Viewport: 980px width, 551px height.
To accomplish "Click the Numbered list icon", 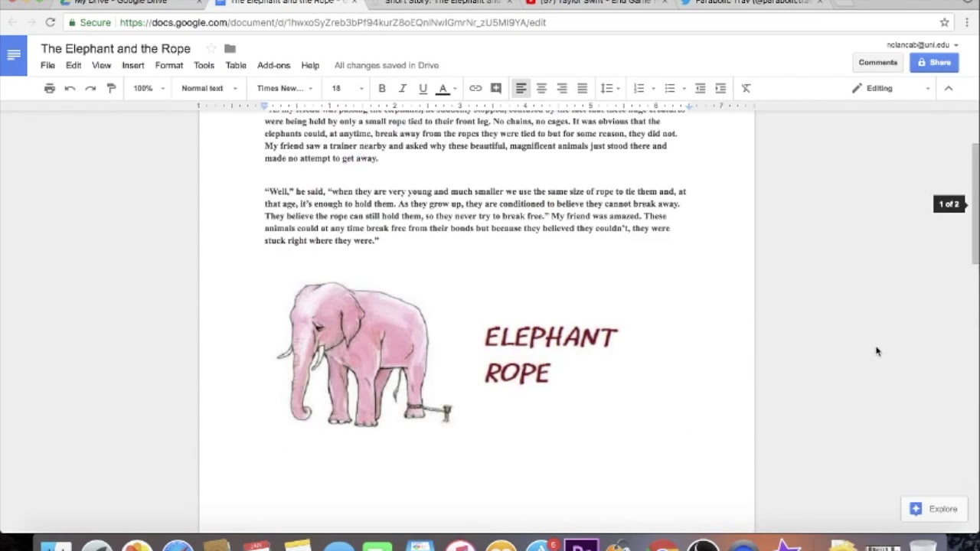I will [639, 88].
